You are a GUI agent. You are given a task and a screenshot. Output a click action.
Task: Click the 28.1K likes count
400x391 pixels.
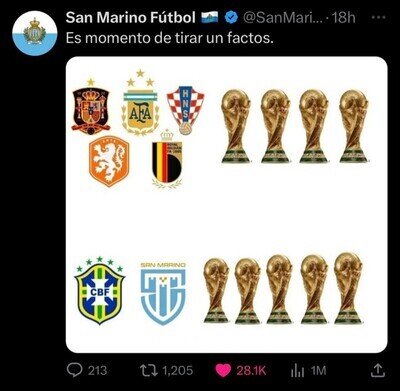click(x=251, y=371)
